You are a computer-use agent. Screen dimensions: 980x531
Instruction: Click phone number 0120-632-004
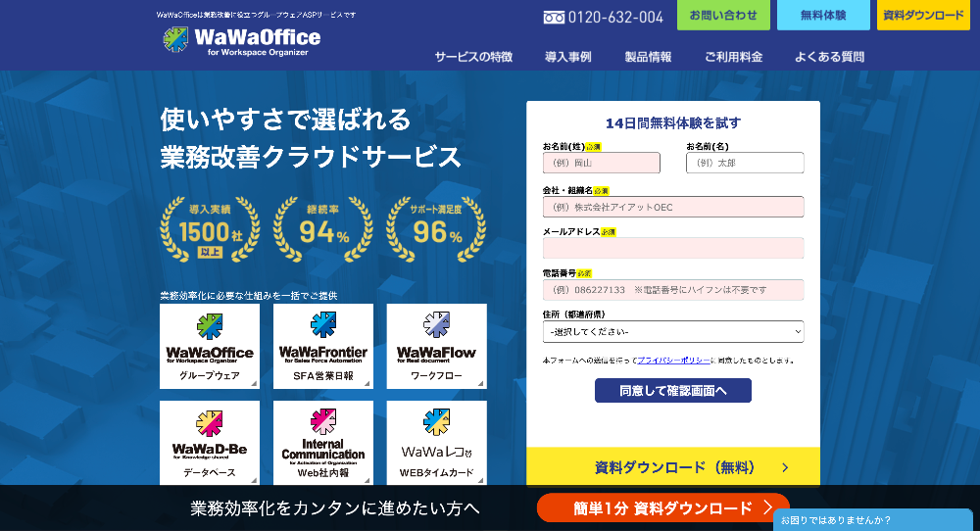point(615,18)
